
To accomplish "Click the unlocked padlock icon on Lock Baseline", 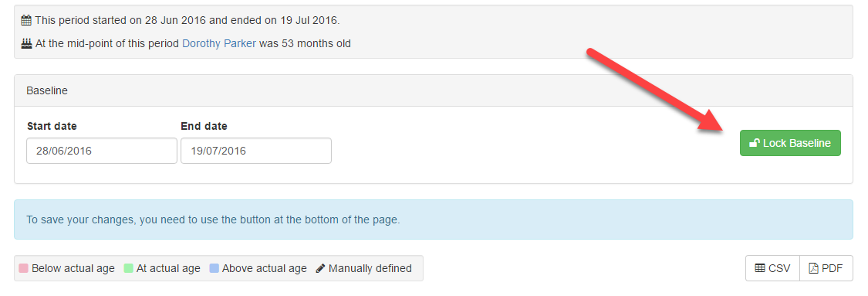I will point(755,143).
